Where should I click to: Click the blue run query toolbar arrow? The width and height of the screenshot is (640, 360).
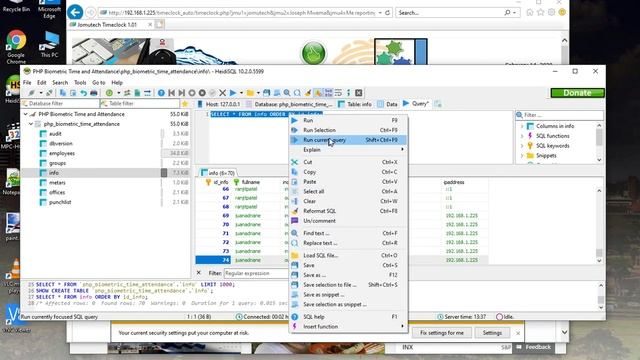[233, 93]
